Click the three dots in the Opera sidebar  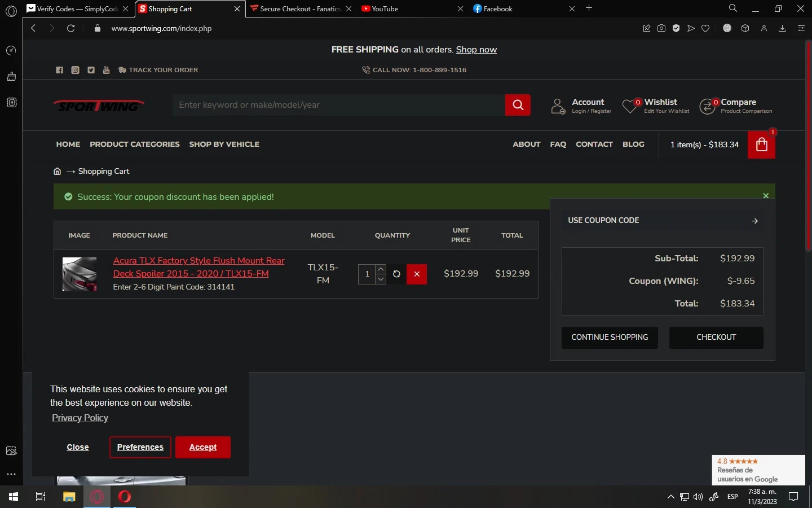coord(11,474)
